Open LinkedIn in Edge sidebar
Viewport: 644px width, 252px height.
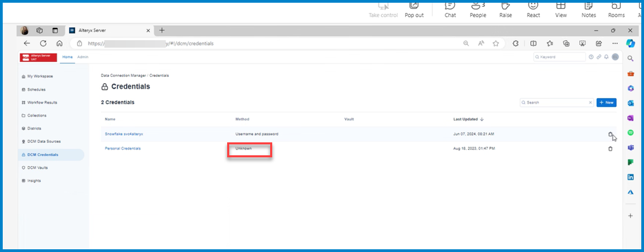(x=630, y=177)
